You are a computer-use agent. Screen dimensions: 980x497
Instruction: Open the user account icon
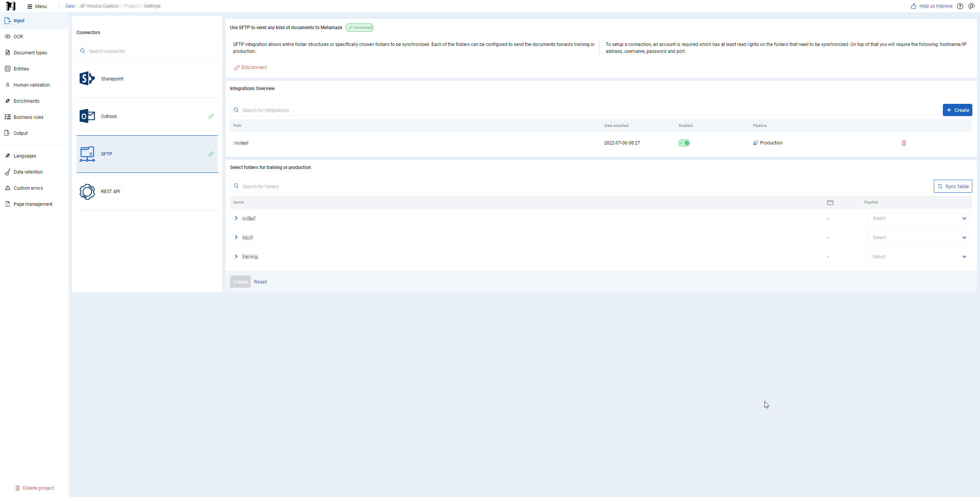click(x=972, y=6)
